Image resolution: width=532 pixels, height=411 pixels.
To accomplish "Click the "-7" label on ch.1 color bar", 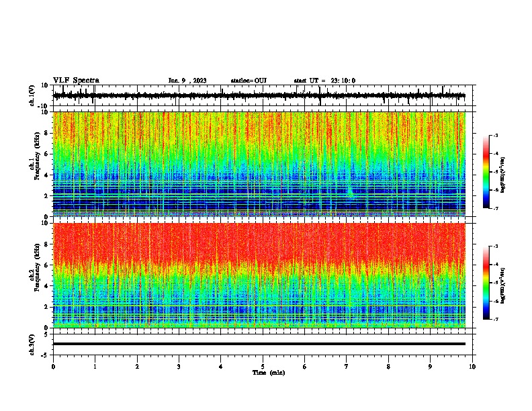I will coord(495,208).
